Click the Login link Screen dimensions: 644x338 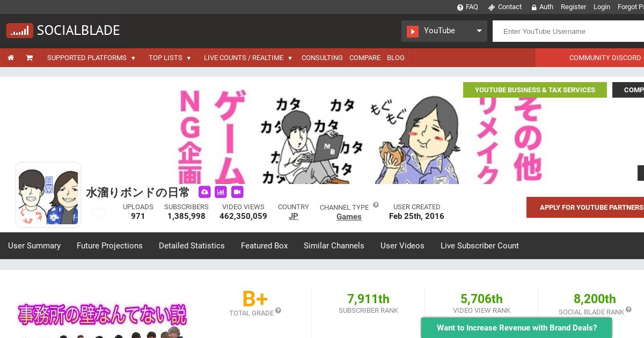click(602, 7)
